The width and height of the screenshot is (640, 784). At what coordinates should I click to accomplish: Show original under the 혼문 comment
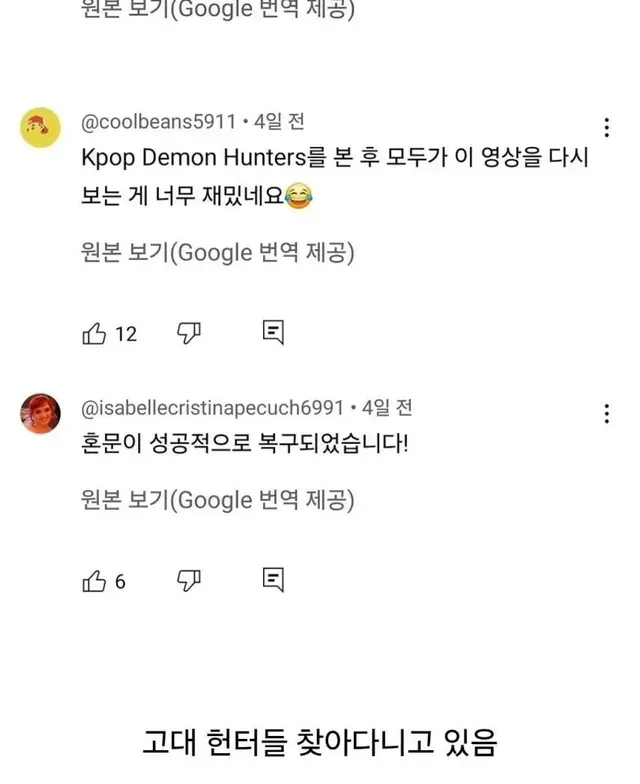(x=215, y=499)
